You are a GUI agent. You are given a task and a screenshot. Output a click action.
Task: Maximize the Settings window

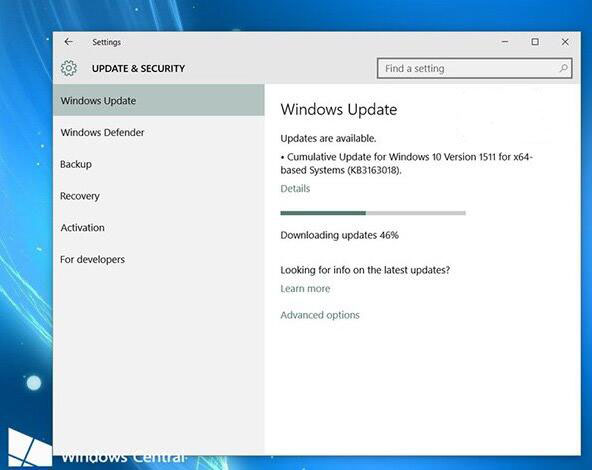pos(535,42)
